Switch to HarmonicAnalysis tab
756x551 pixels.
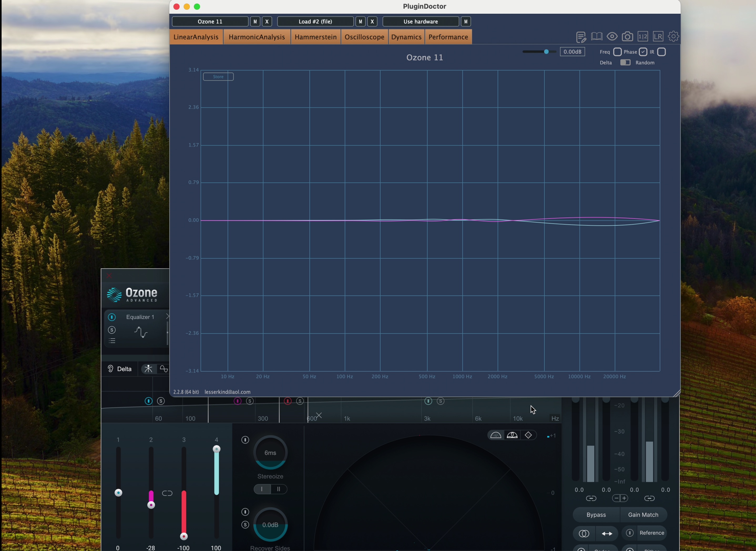[257, 37]
